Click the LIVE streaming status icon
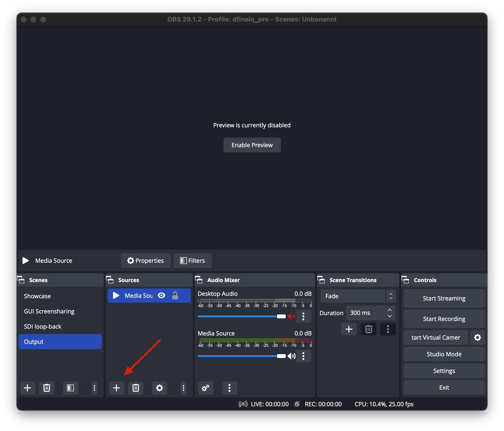 (x=243, y=404)
